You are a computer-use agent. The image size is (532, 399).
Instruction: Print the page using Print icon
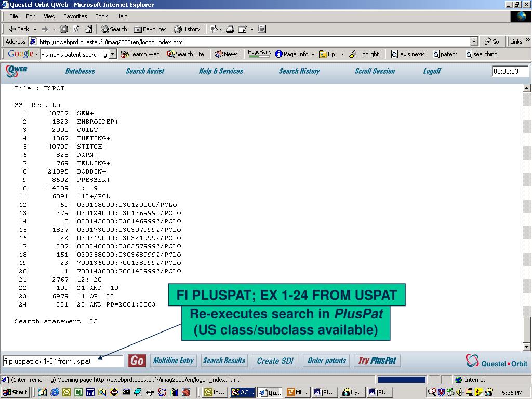(x=230, y=29)
